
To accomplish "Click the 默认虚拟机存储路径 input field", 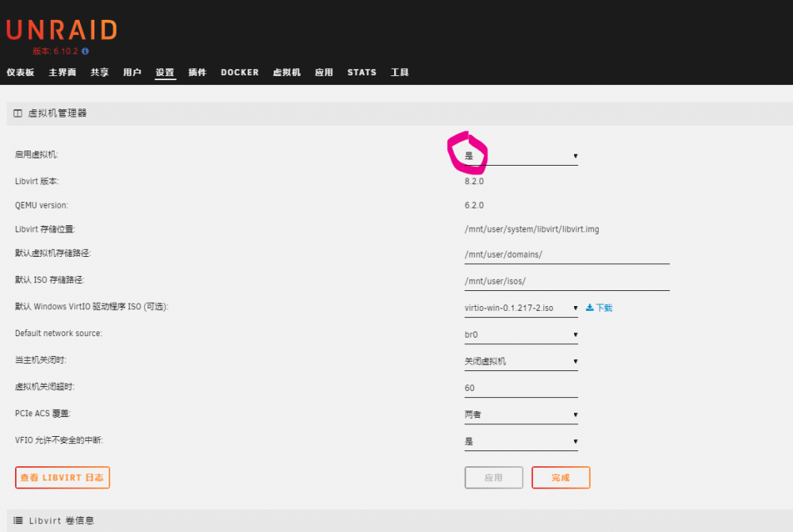I will coord(567,255).
